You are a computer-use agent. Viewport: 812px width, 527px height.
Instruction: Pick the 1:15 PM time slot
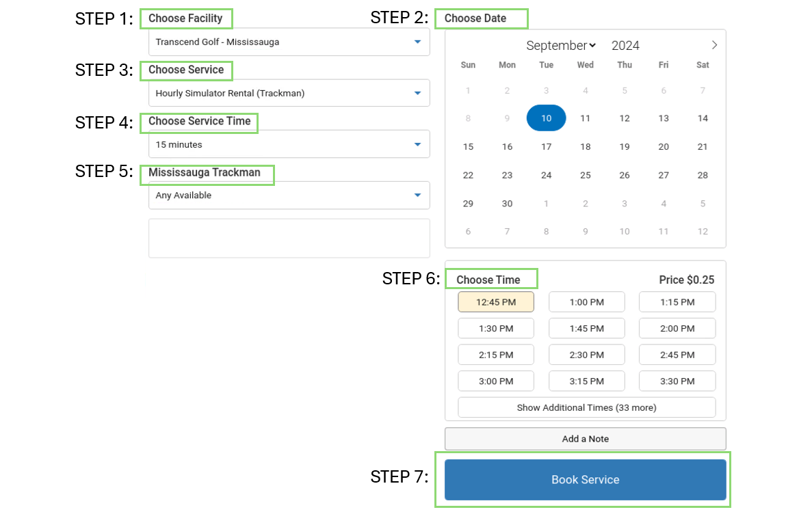point(677,302)
